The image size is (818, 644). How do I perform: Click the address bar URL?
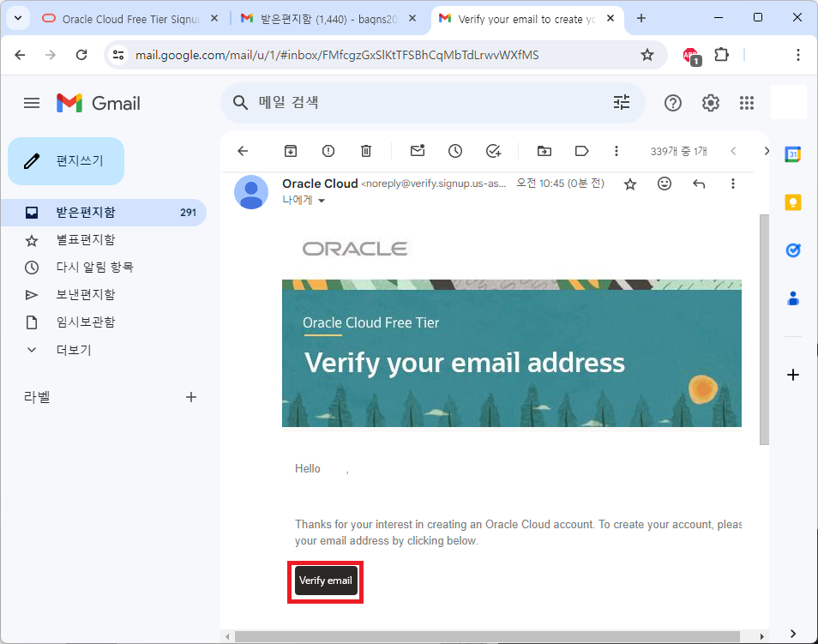(x=337, y=55)
